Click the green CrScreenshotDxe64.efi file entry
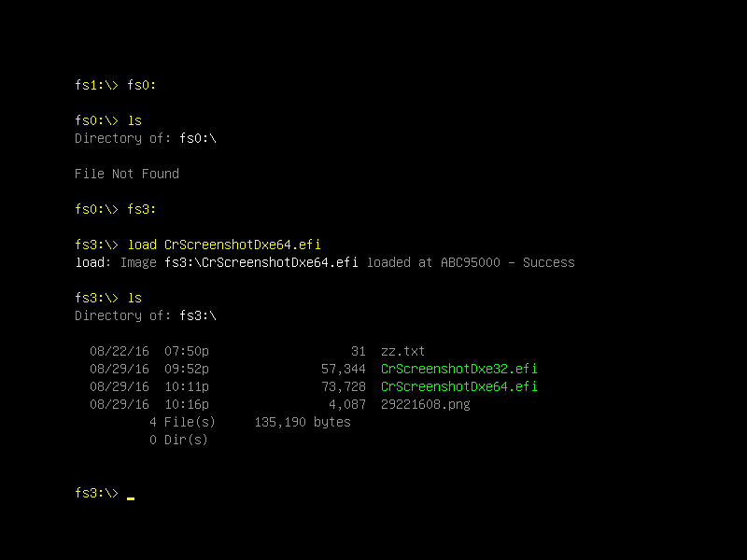747x560 pixels. [x=458, y=386]
